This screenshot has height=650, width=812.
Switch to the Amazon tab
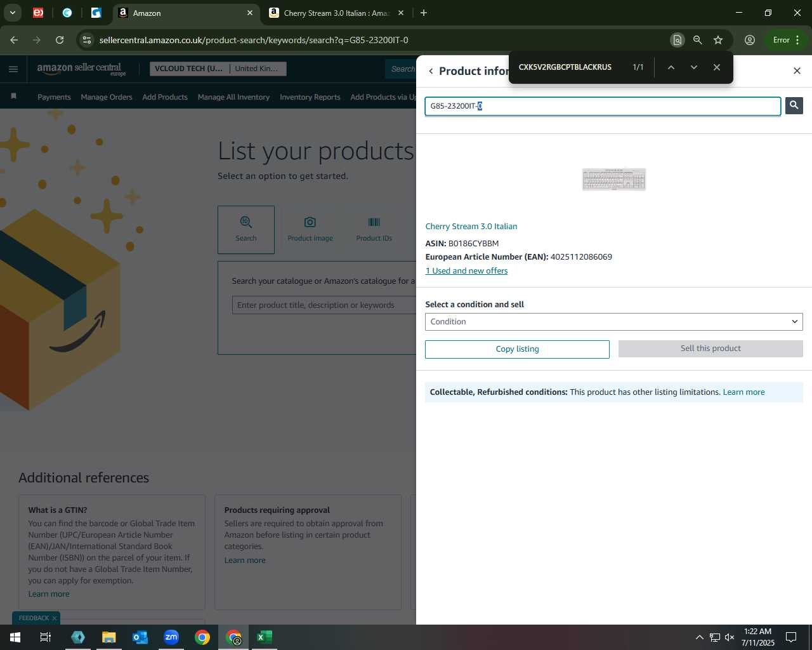point(185,13)
